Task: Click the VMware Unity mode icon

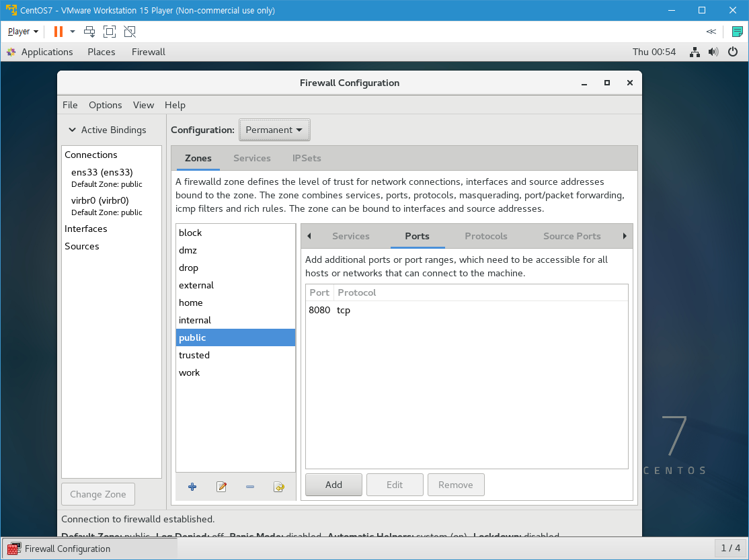Action: [130, 32]
